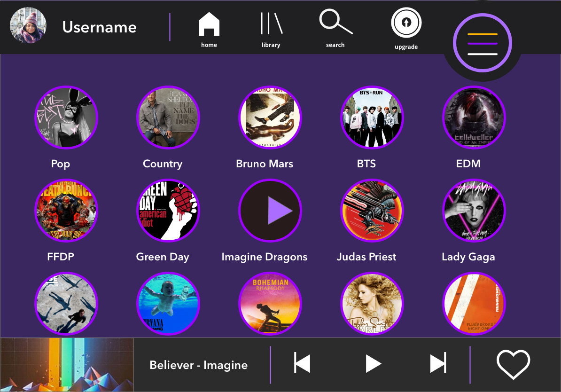
Task: Open the library icon
Action: 271,24
